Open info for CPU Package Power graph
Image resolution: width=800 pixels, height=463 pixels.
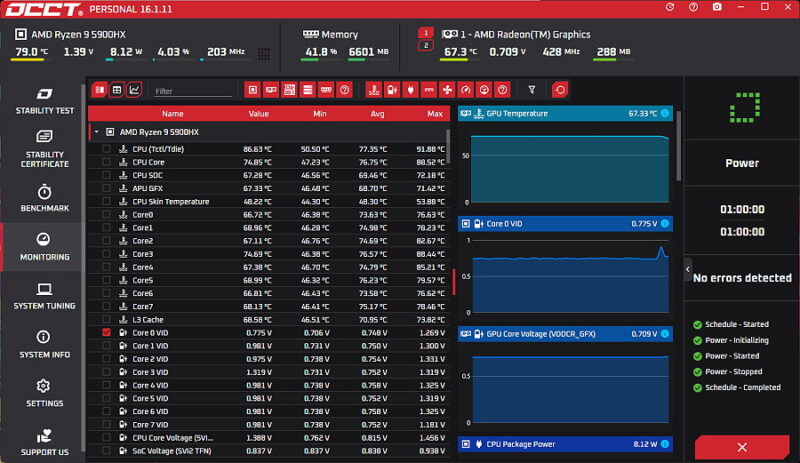[x=665, y=444]
